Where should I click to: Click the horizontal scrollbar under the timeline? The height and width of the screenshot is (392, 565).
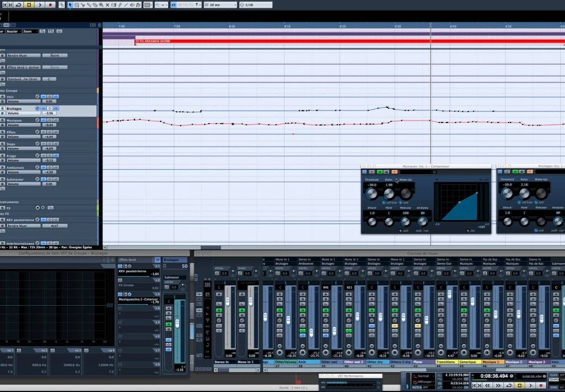pyautogui.click(x=211, y=248)
